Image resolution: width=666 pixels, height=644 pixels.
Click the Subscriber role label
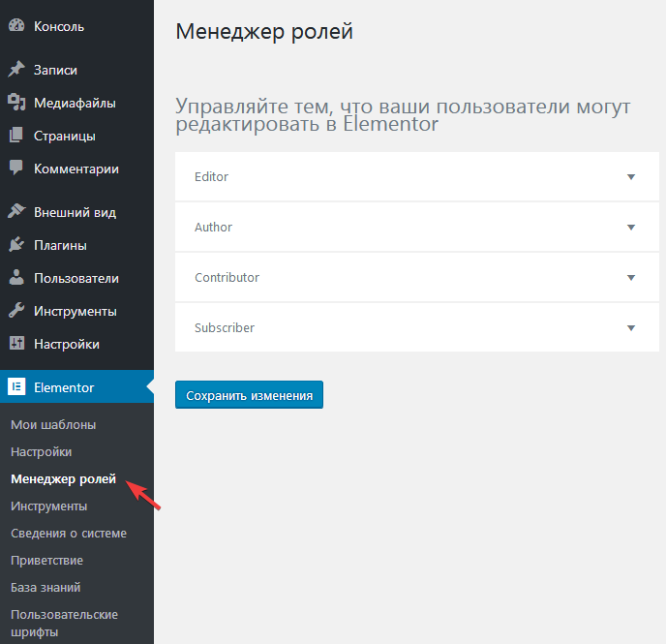(225, 328)
